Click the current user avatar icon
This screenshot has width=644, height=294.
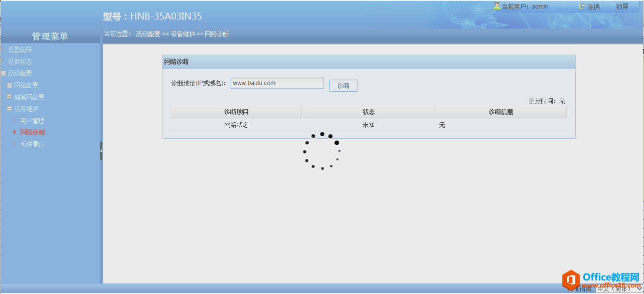pyautogui.click(x=497, y=6)
